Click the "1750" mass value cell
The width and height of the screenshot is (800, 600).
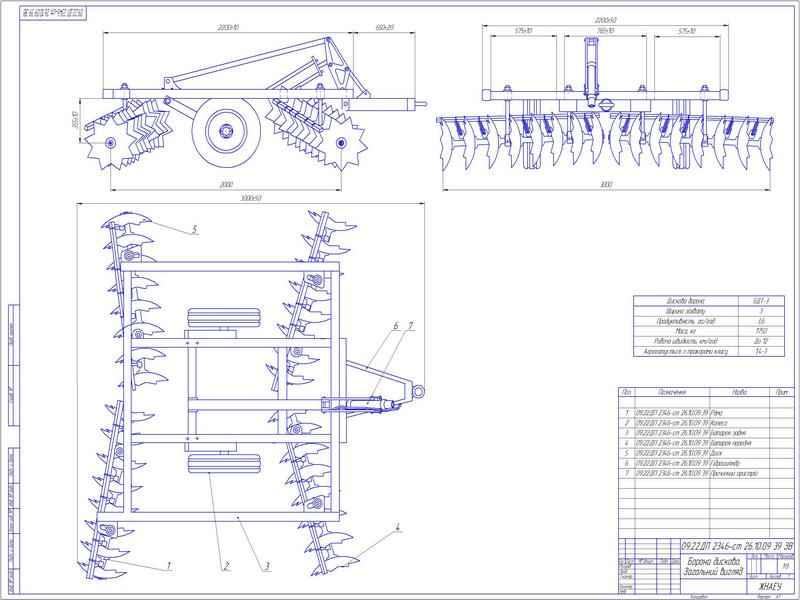pyautogui.click(x=761, y=331)
